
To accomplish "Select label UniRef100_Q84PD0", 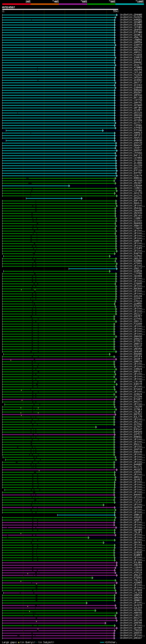I will point(131,30).
